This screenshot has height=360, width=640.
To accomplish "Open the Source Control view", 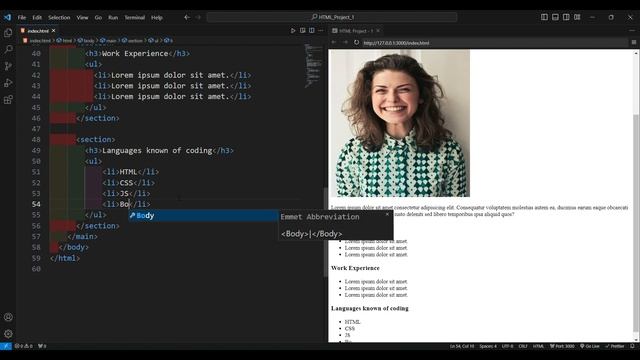I will [8, 66].
